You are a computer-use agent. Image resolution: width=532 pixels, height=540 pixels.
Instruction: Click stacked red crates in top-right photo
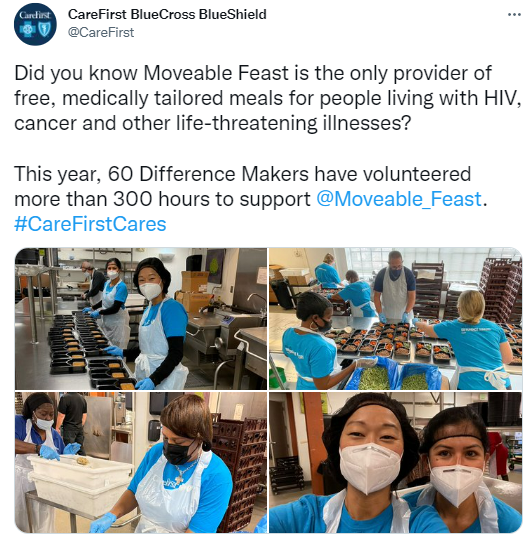pyautogui.click(x=500, y=290)
